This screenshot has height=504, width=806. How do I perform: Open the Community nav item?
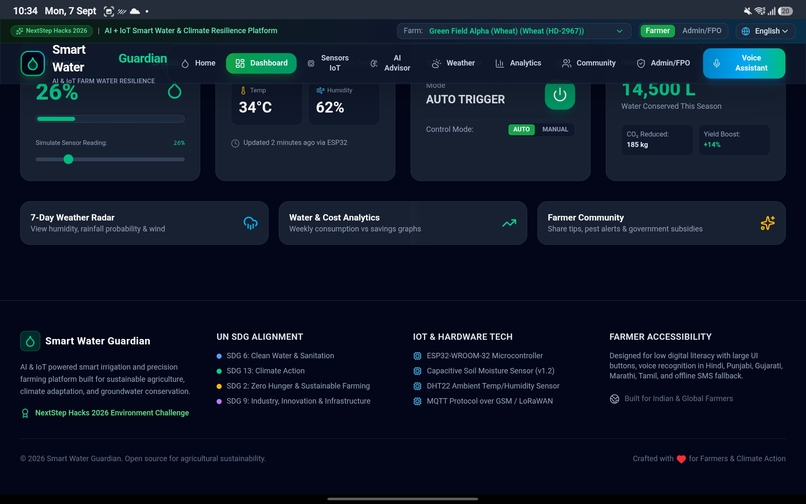pos(589,63)
